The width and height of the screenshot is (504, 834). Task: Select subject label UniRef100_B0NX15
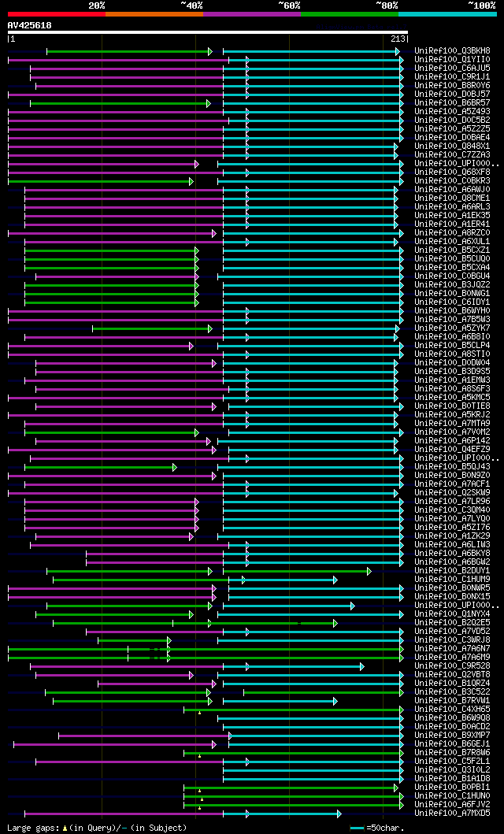pos(453,597)
